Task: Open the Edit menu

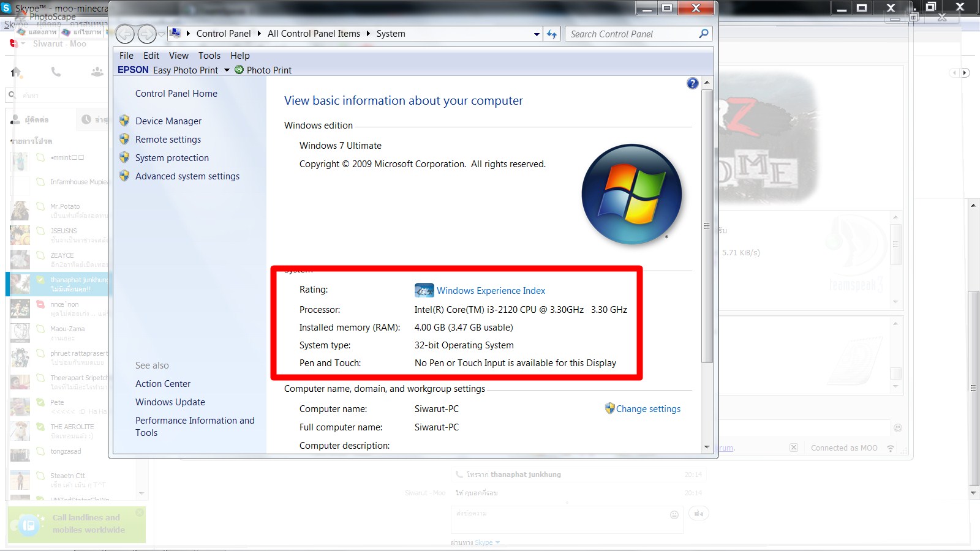Action: [x=151, y=56]
